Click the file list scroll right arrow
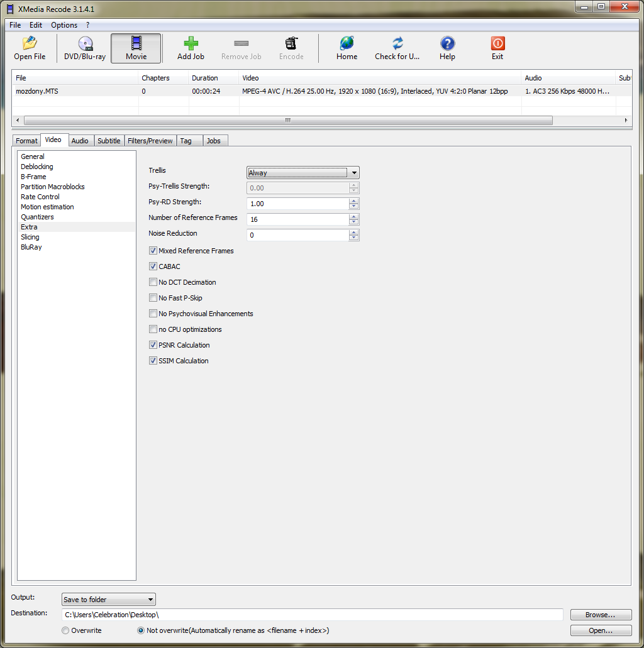This screenshot has height=648, width=644. pos(626,120)
